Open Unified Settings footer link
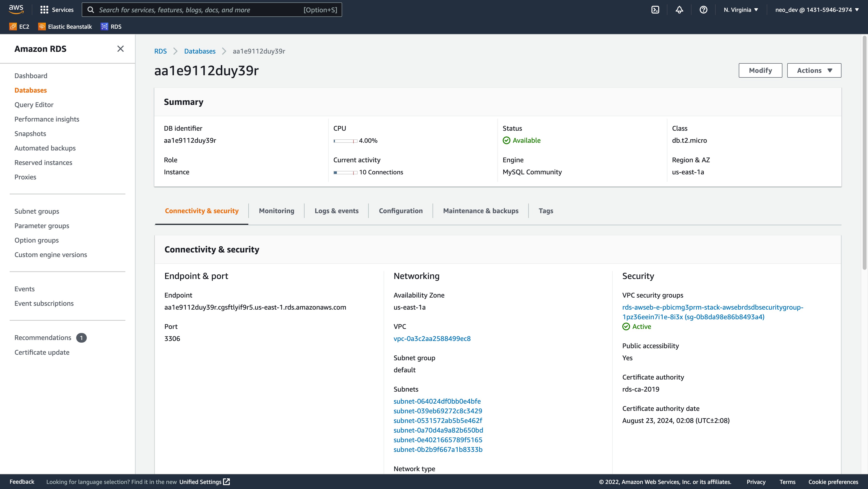 (x=204, y=482)
